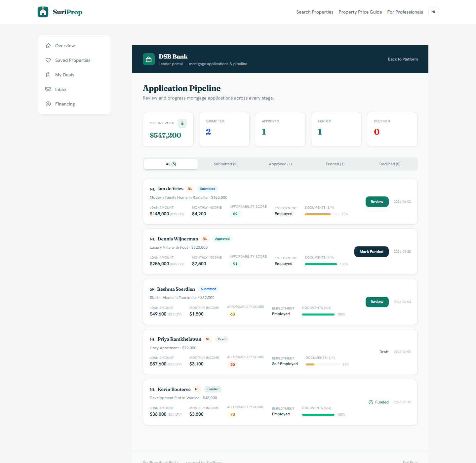Image resolution: width=476 pixels, height=463 pixels.
Task: Click the Inbox envelope icon
Action: point(48,89)
